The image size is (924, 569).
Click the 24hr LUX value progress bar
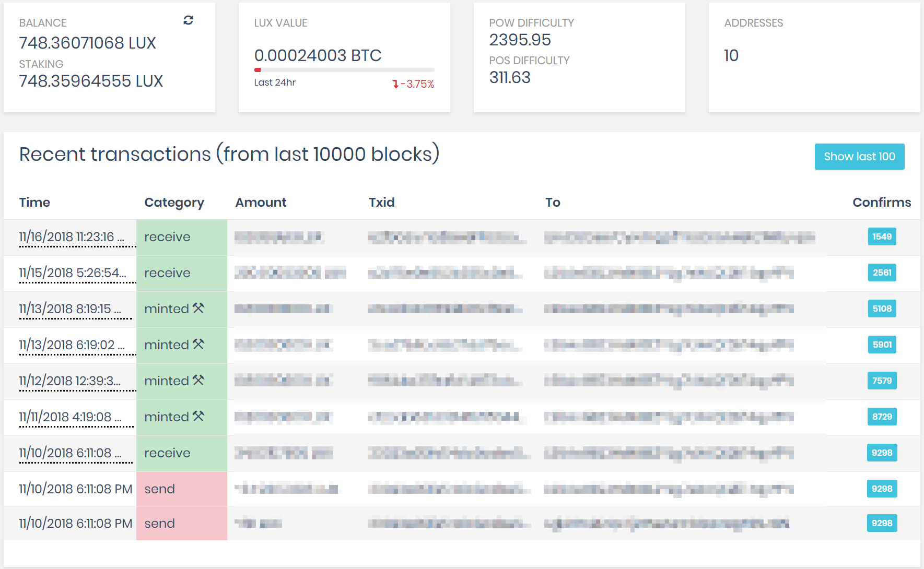coord(344,69)
